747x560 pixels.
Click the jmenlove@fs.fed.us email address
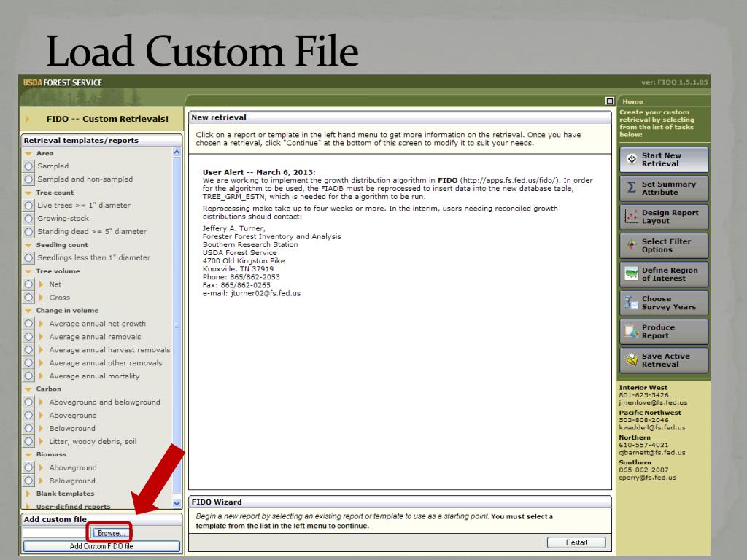(653, 402)
